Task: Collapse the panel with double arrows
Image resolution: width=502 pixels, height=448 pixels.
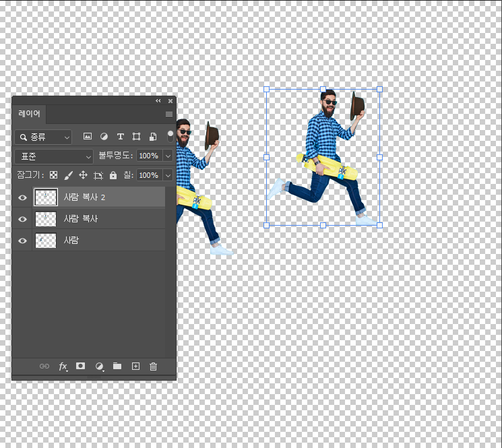Action: click(x=158, y=101)
